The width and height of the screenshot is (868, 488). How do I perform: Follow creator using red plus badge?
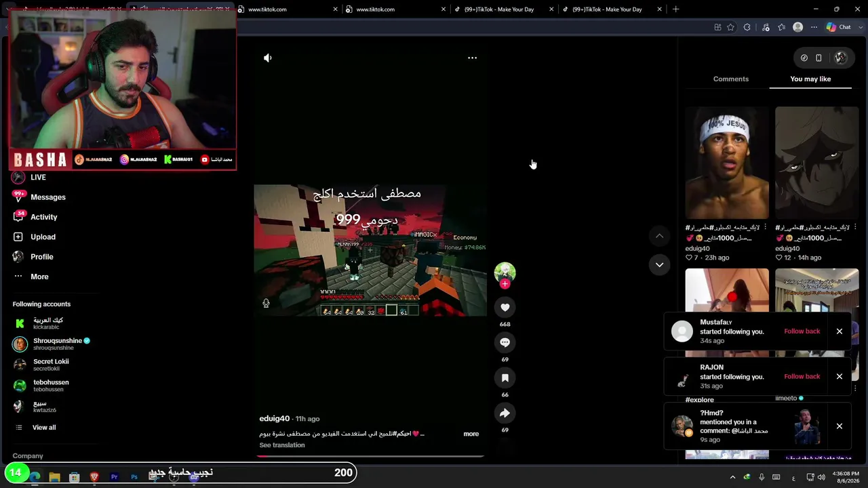[505, 284]
